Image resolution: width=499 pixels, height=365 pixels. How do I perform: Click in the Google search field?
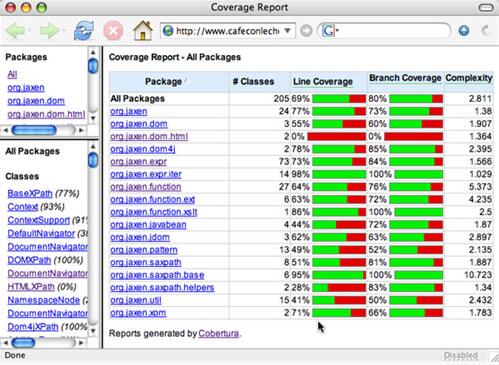(393, 31)
